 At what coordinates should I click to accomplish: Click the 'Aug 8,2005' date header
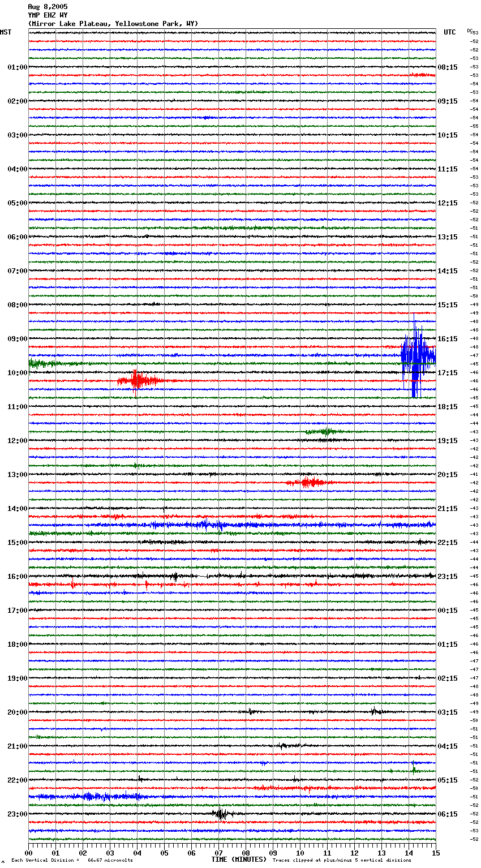48,7
